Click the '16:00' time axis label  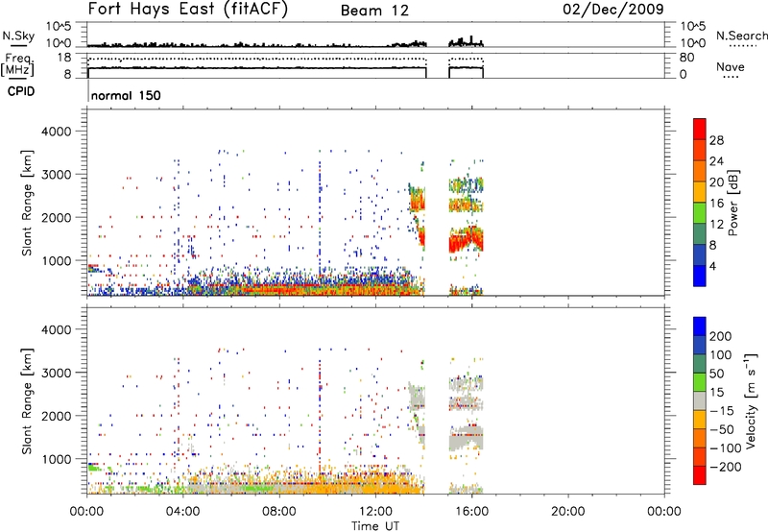coord(471,512)
